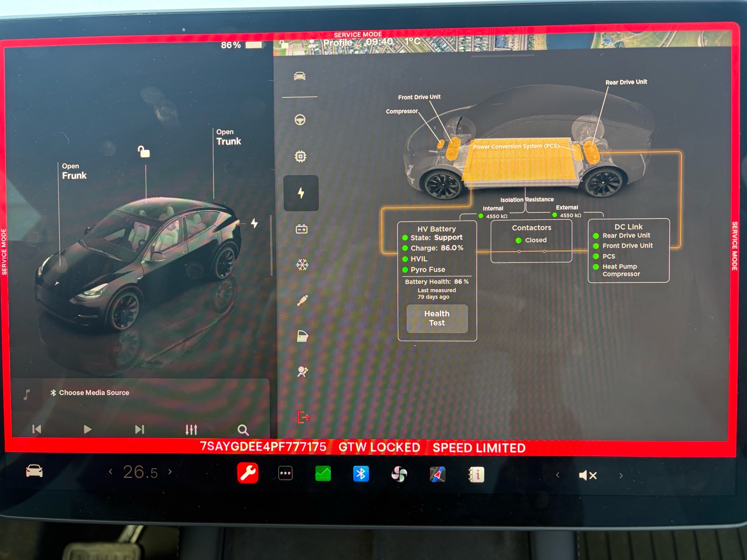Decrease cabin temperature with left arrow
The image size is (747, 560).
pyautogui.click(x=111, y=472)
